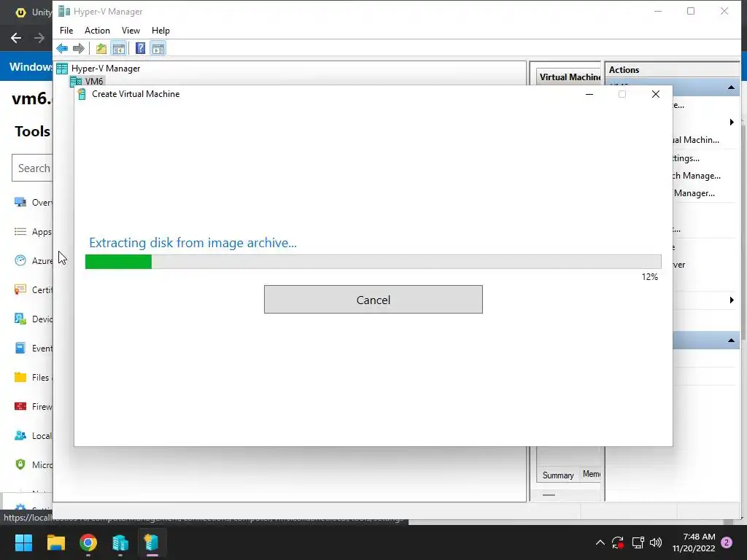747x560 pixels.
Task: Toggle the Show/Hide Action Pane icon
Action: click(x=158, y=48)
